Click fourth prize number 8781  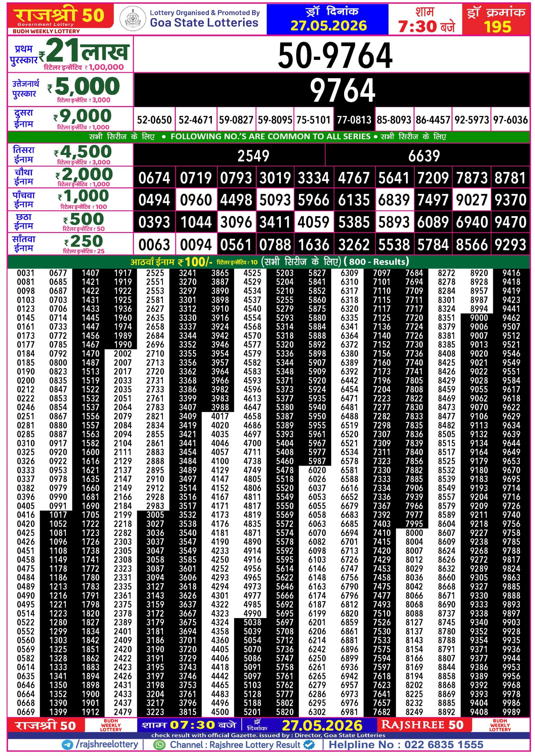tap(510, 178)
